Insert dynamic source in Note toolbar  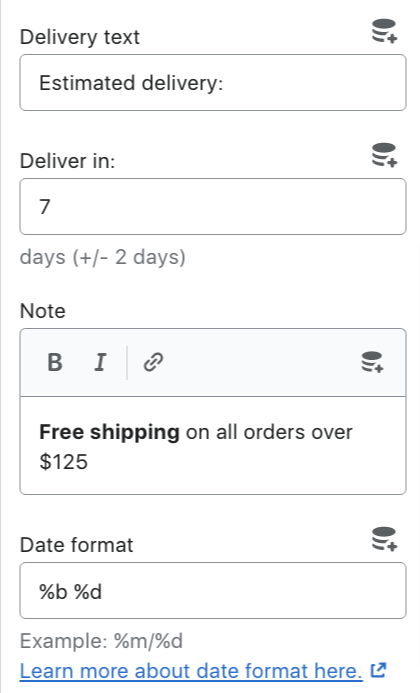(372, 362)
